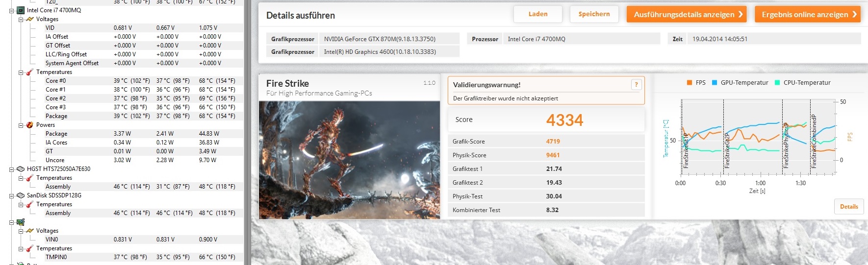The height and width of the screenshot is (265, 868).
Task: Click the thermometer icon under HGST HTS725050A7E630
Action: 30,178
